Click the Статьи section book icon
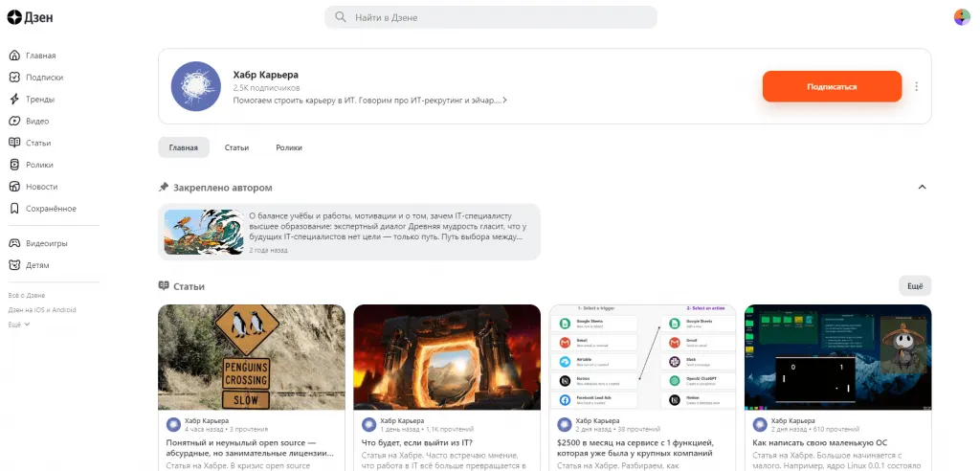Image resolution: width=980 pixels, height=471 pixels. (x=164, y=286)
